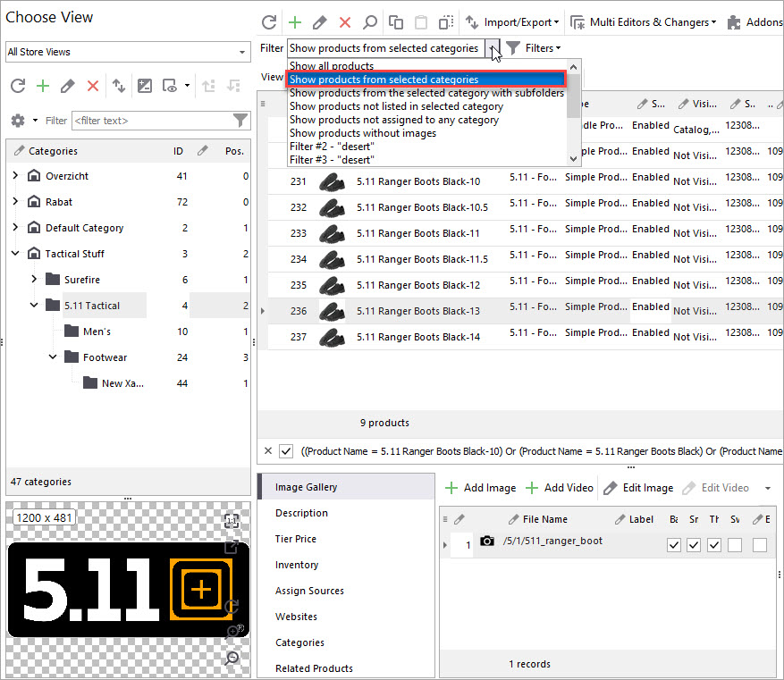
Task: Select Filter #2 - "desert" option
Action: click(332, 147)
